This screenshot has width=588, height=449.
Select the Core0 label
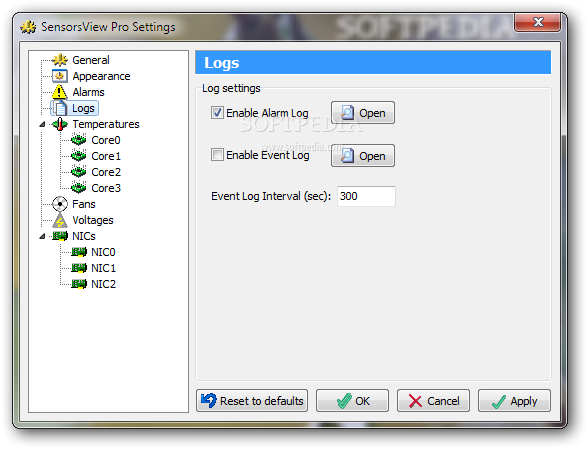tap(106, 140)
